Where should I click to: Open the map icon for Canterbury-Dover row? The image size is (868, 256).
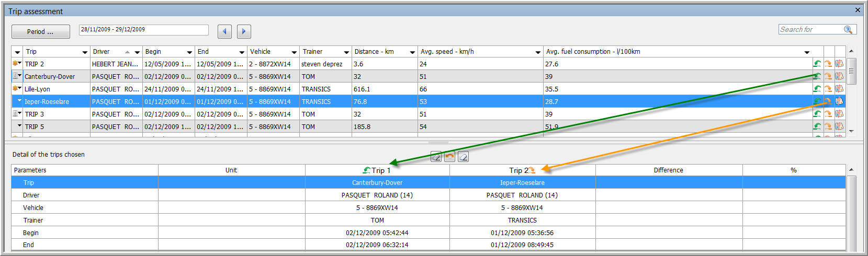click(x=839, y=76)
